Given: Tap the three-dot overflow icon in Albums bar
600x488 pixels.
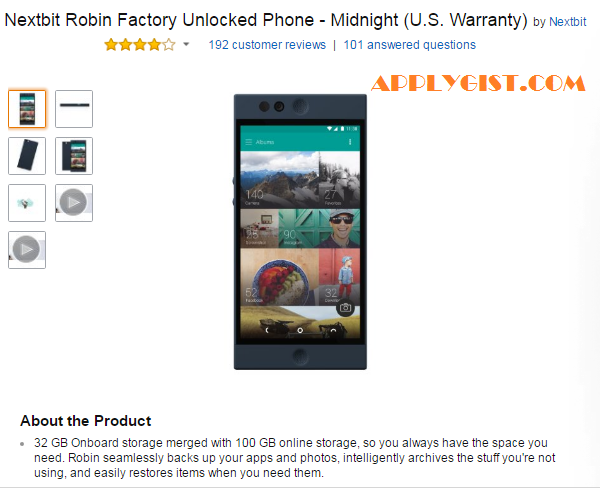Looking at the screenshot, I should [x=350, y=142].
